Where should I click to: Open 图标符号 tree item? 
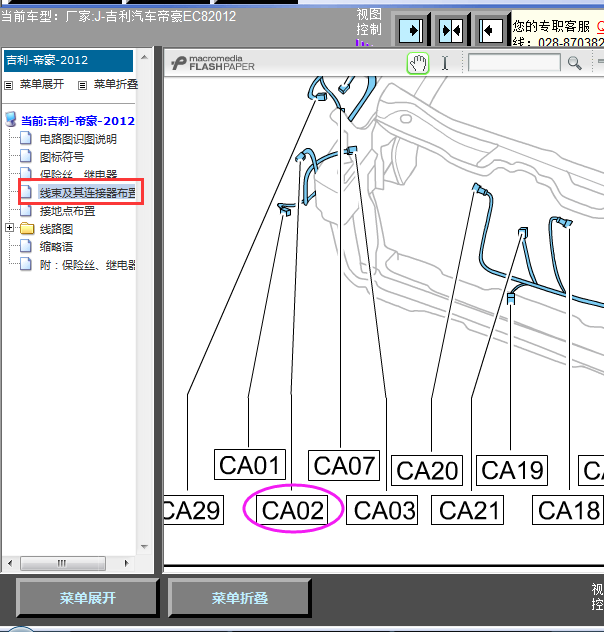62,157
